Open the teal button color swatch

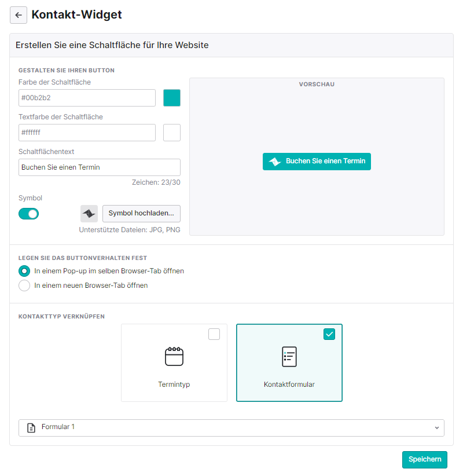[x=172, y=98]
